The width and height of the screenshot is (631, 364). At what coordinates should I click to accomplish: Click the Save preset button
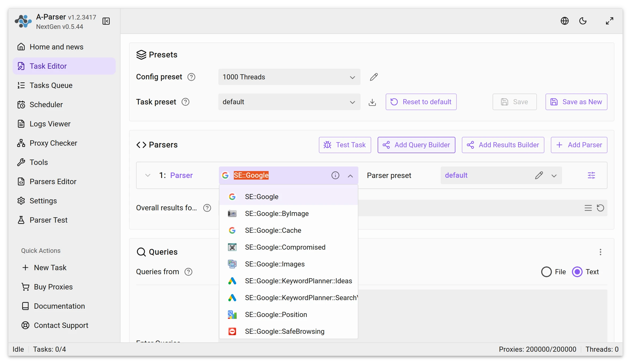(514, 102)
